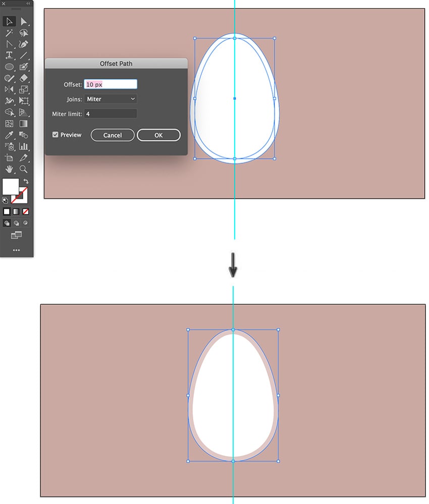The width and height of the screenshot is (429, 504).
Task: Collapse the toolbar with double-arrow
Action: tap(28, 4)
